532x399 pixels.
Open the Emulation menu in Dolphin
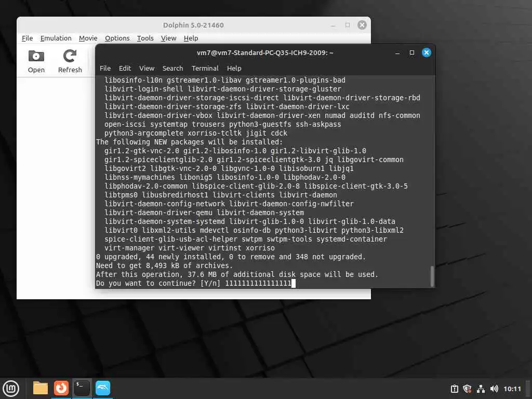click(56, 38)
